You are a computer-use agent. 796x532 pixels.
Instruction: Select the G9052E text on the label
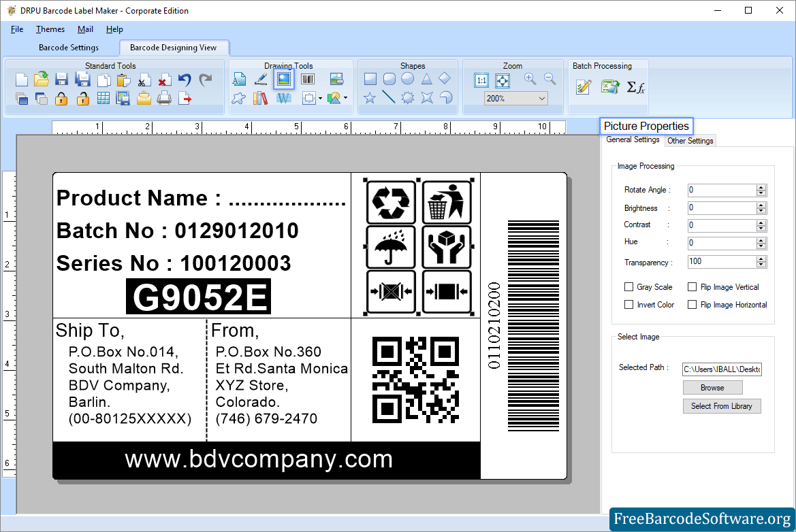coord(199,297)
